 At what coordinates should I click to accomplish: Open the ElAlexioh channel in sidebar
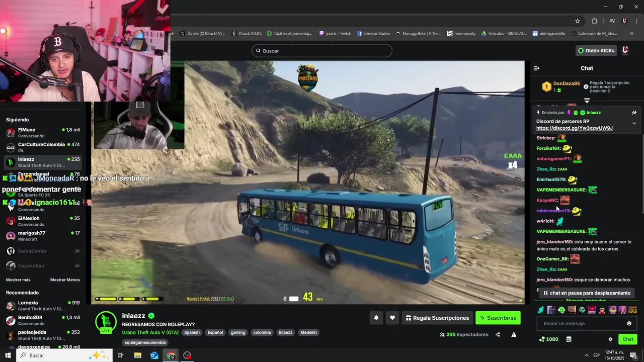pos(43,221)
